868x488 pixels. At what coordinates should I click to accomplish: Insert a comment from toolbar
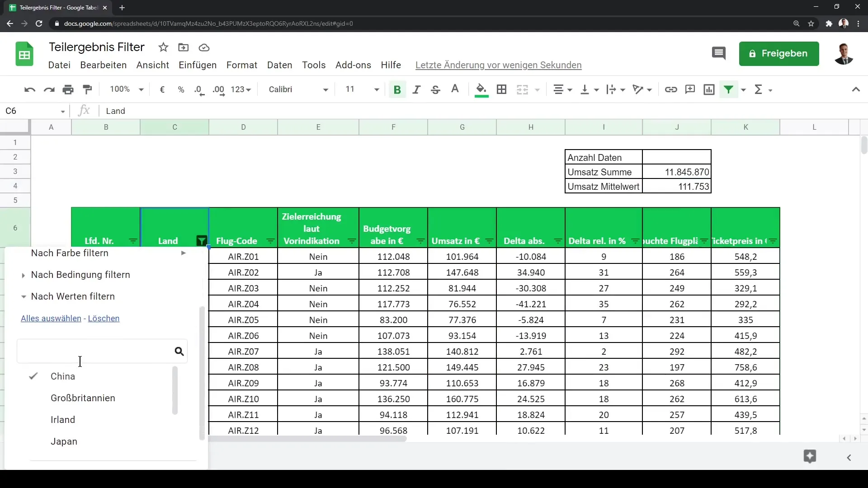[x=690, y=89]
